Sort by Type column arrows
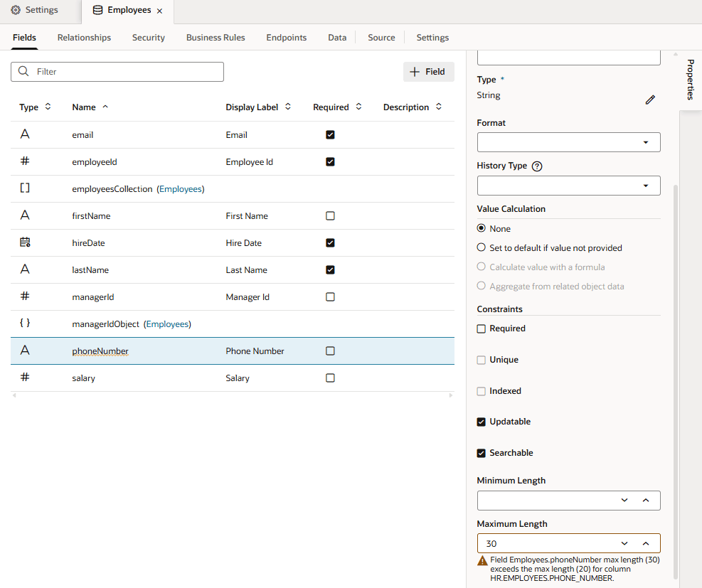 (x=48, y=107)
